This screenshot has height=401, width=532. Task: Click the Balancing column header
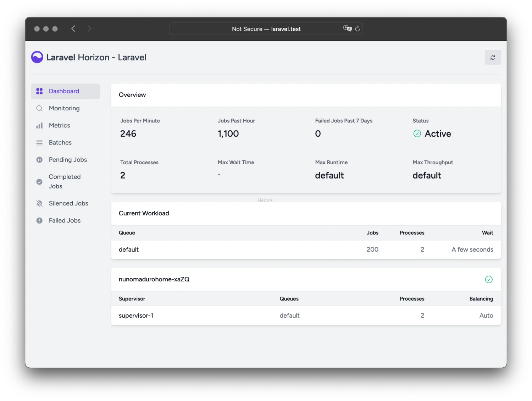pos(481,299)
